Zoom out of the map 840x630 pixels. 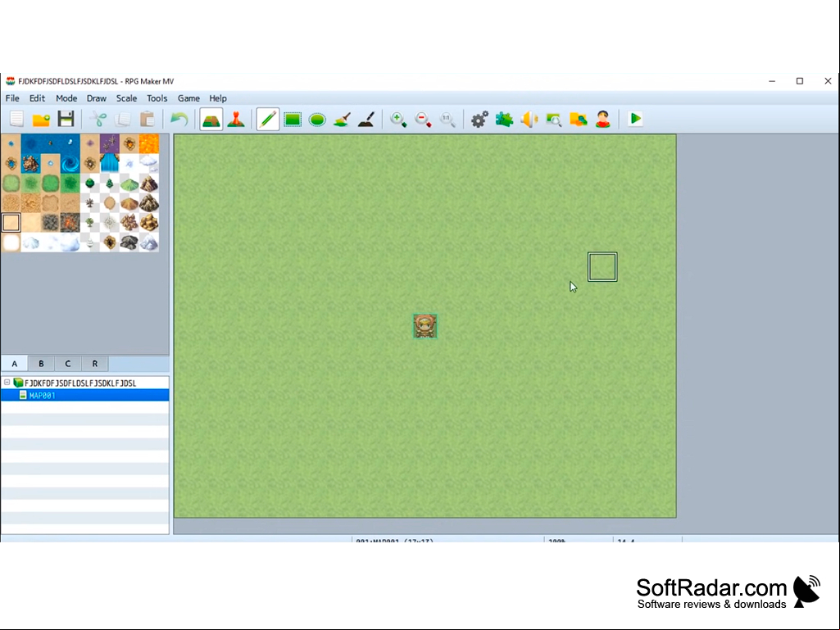click(x=423, y=119)
